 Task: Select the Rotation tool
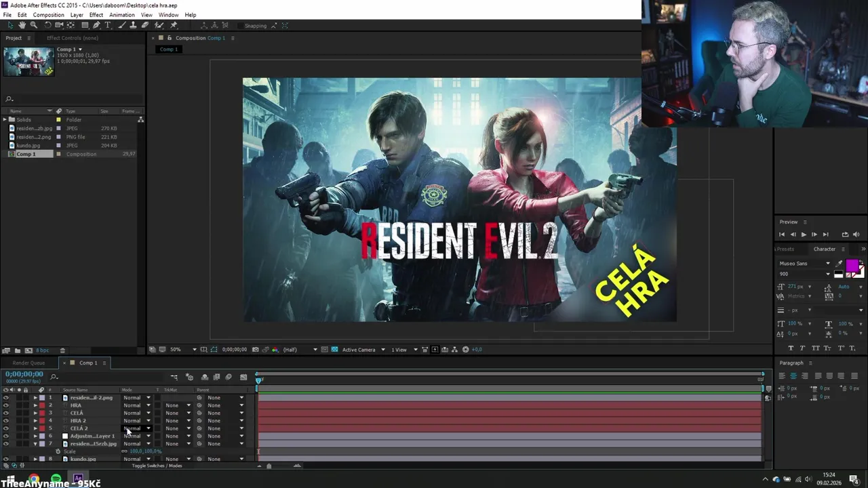click(47, 25)
